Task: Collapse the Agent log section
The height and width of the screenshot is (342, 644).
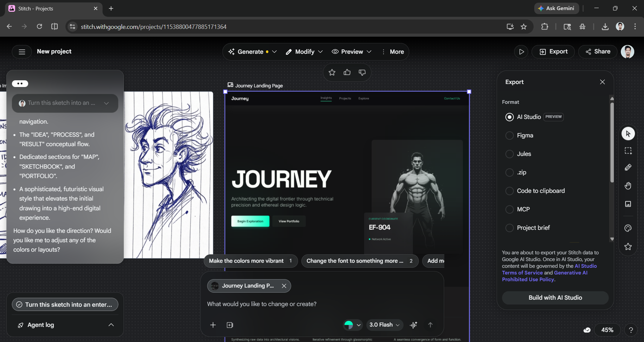Action: (x=111, y=325)
